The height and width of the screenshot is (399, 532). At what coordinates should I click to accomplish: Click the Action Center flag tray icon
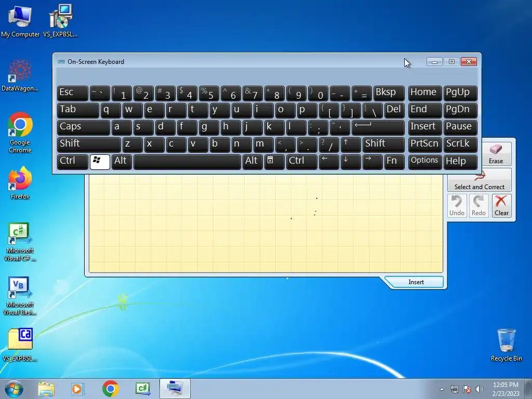[467, 389]
